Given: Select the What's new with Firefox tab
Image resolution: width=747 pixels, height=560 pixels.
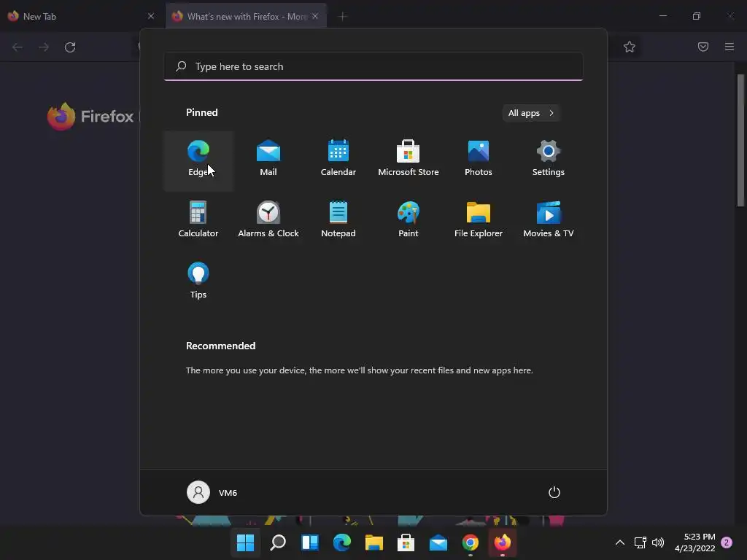Looking at the screenshot, I should pos(246,16).
